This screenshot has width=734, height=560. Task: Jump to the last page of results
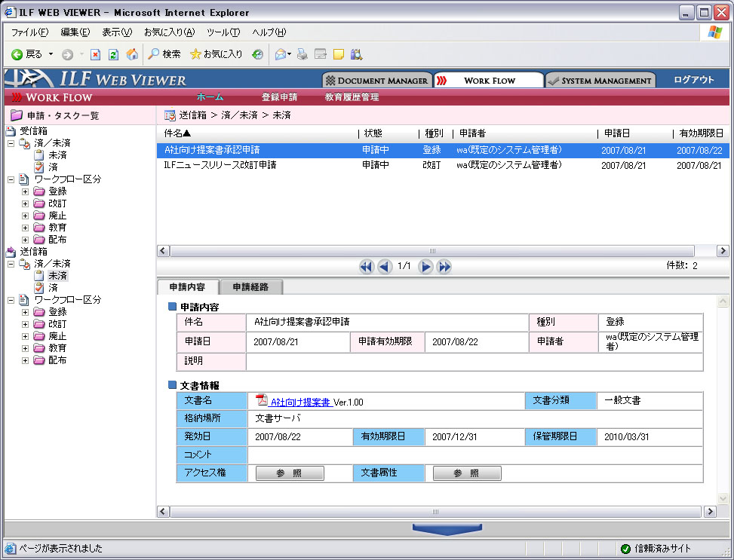click(x=444, y=267)
